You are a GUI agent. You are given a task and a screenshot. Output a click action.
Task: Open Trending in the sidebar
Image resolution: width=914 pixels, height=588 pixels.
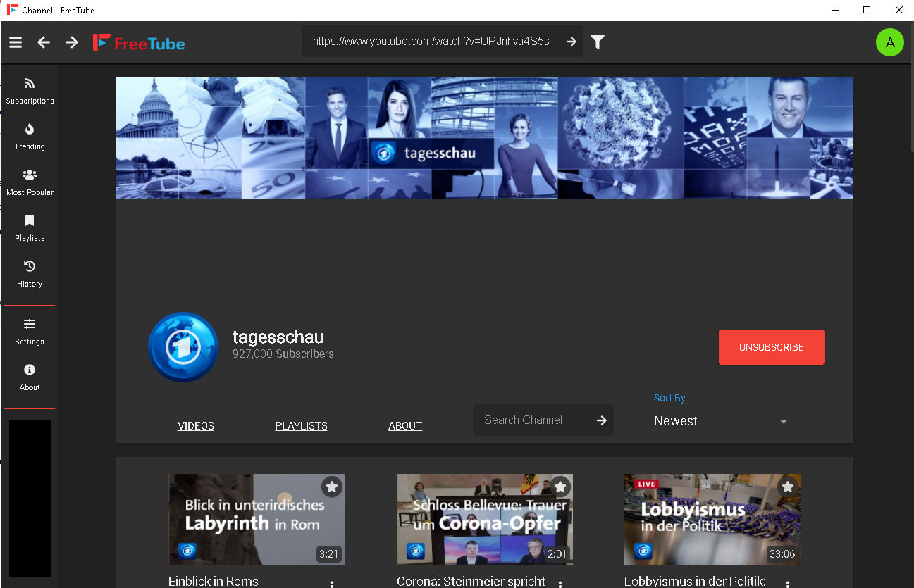coord(30,137)
